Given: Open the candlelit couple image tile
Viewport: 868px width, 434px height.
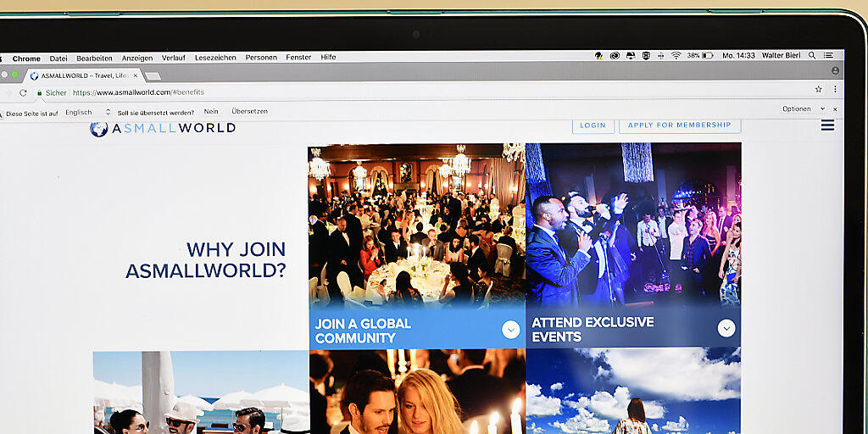Looking at the screenshot, I should [x=417, y=392].
